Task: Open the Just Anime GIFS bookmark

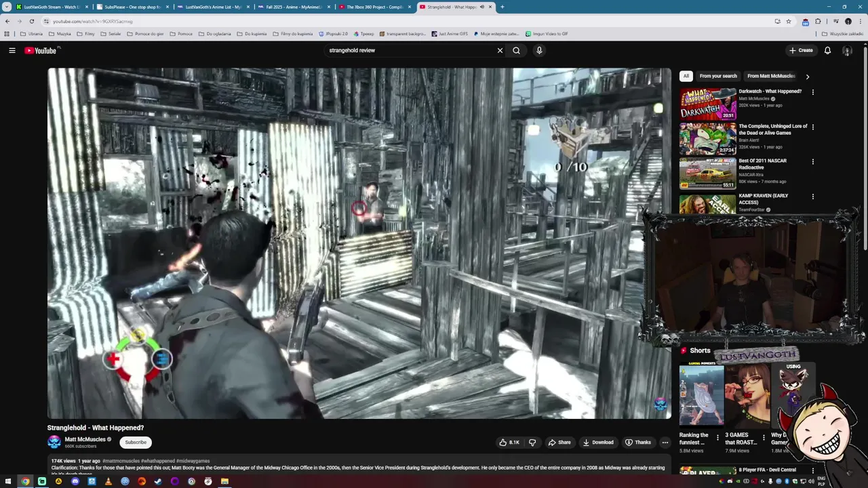Action: click(449, 34)
